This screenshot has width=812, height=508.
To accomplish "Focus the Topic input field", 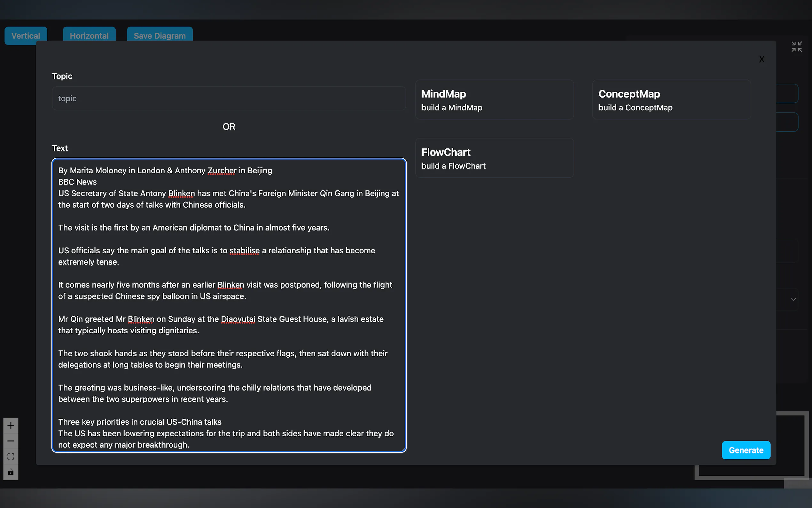I will (229, 99).
